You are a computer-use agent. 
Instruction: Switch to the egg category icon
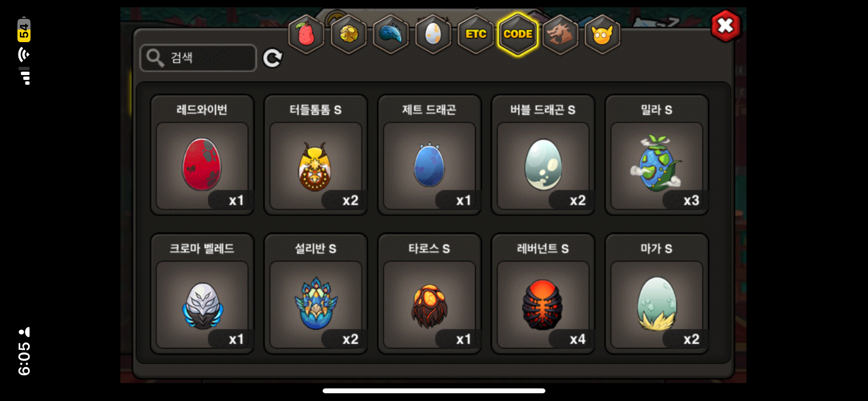click(x=433, y=34)
